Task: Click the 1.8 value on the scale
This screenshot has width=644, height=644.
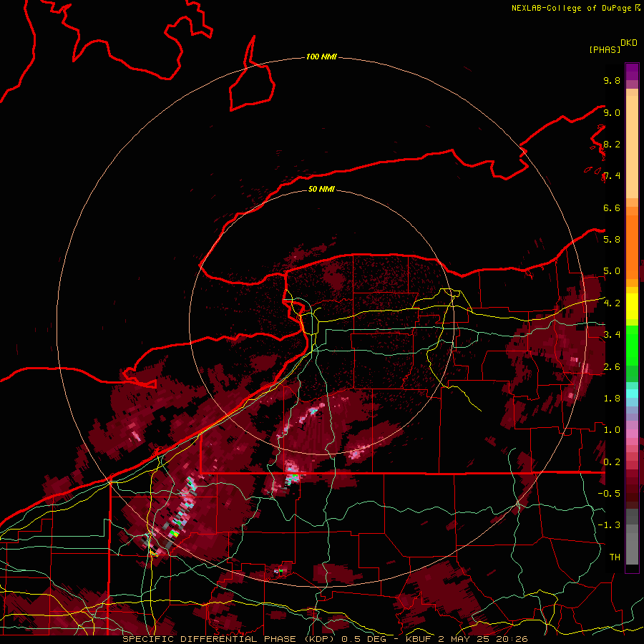Action: point(612,398)
